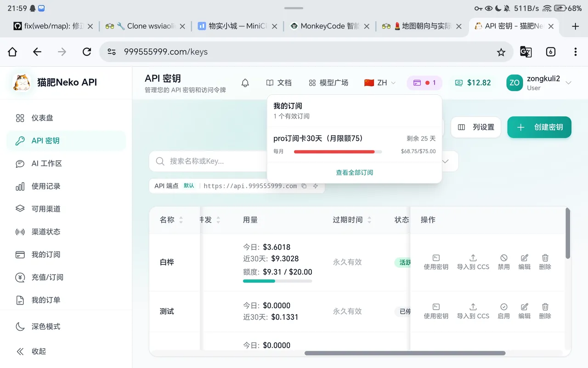
Task: Go to 使用记录 in the sidebar
Action: click(x=66, y=186)
